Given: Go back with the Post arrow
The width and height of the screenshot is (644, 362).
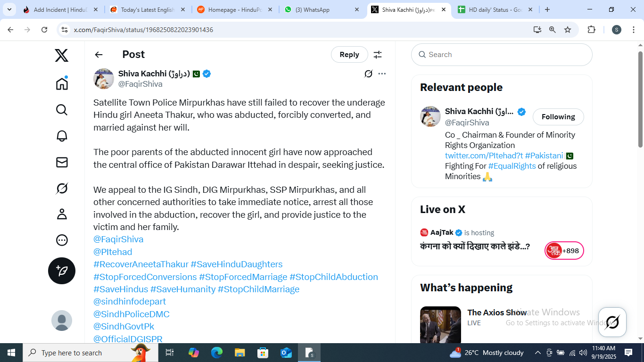Looking at the screenshot, I should coord(99,55).
